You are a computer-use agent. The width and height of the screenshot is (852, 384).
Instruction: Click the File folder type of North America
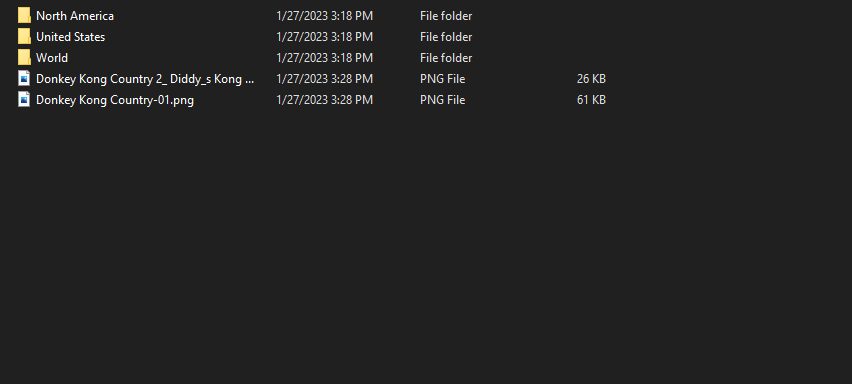point(446,16)
